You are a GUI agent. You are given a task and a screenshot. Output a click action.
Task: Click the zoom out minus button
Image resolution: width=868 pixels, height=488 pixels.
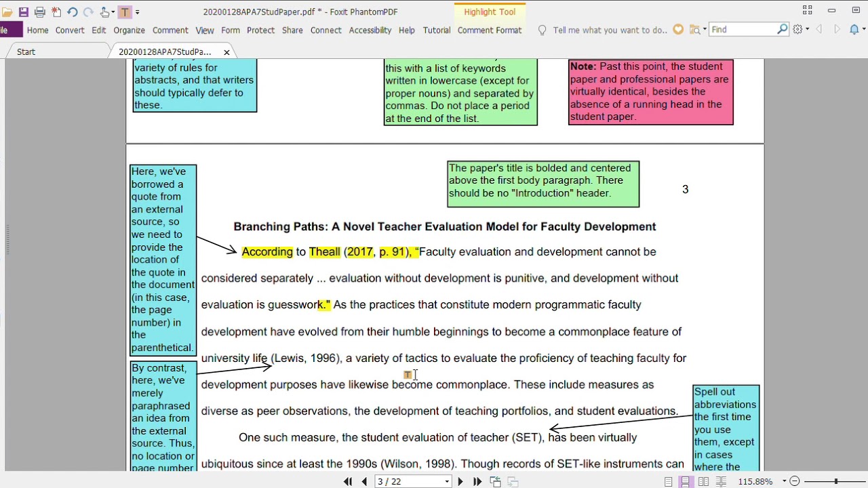click(795, 481)
